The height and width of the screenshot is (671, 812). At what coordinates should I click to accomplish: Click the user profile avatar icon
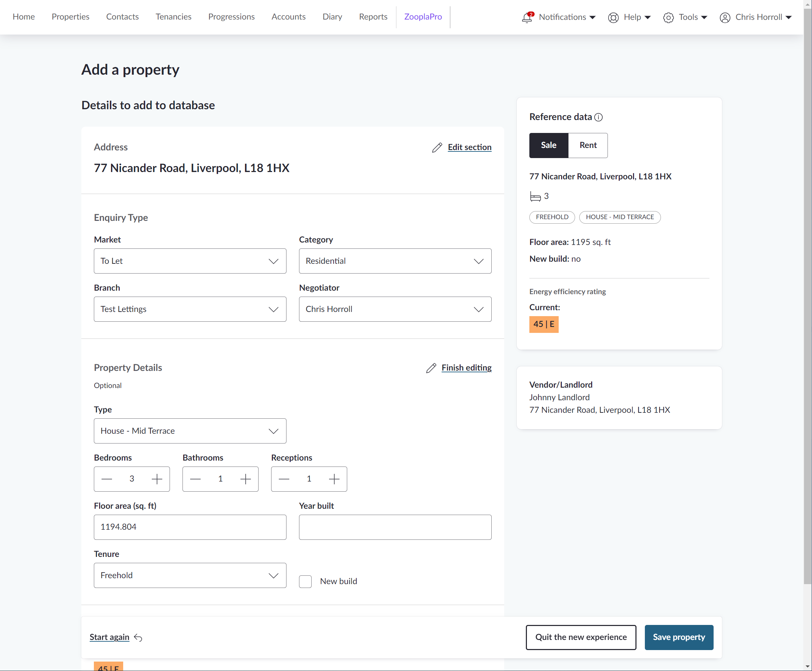point(725,17)
